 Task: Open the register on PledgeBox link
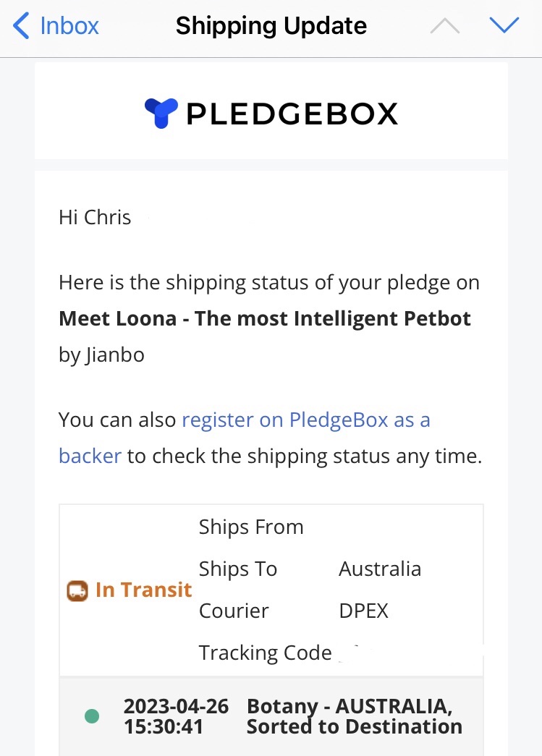[305, 420]
